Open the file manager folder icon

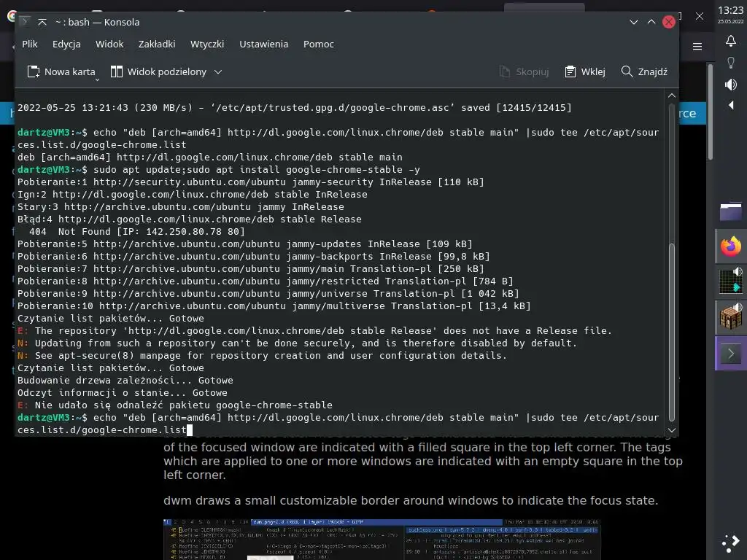click(731, 211)
